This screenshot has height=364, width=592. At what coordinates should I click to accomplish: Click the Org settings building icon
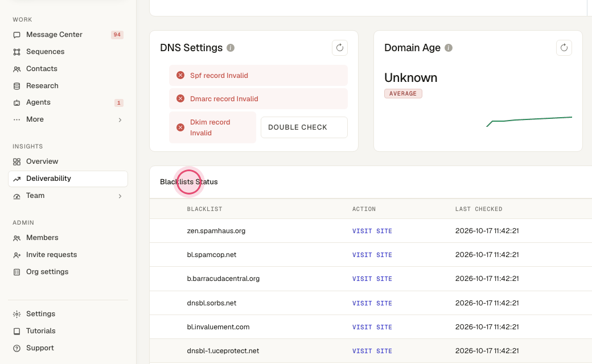[17, 272]
